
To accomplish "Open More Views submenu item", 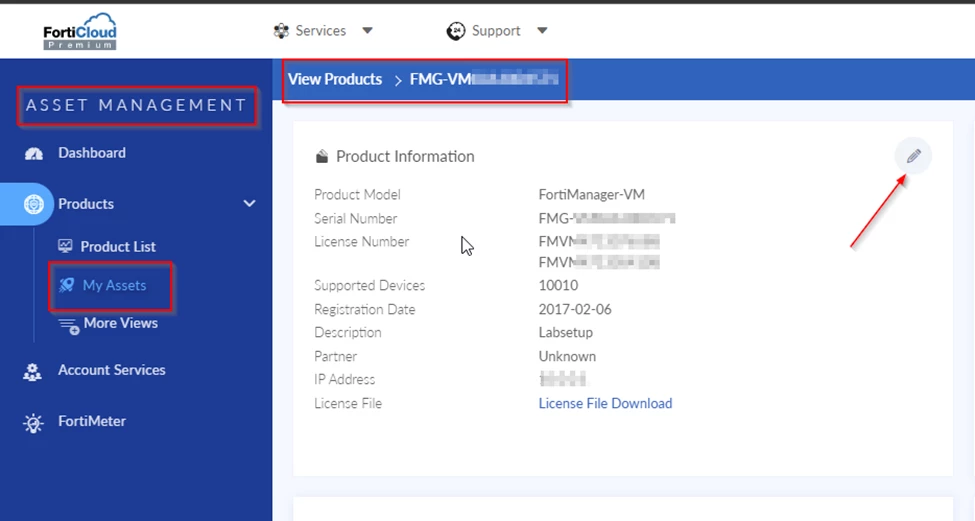I will tap(121, 323).
